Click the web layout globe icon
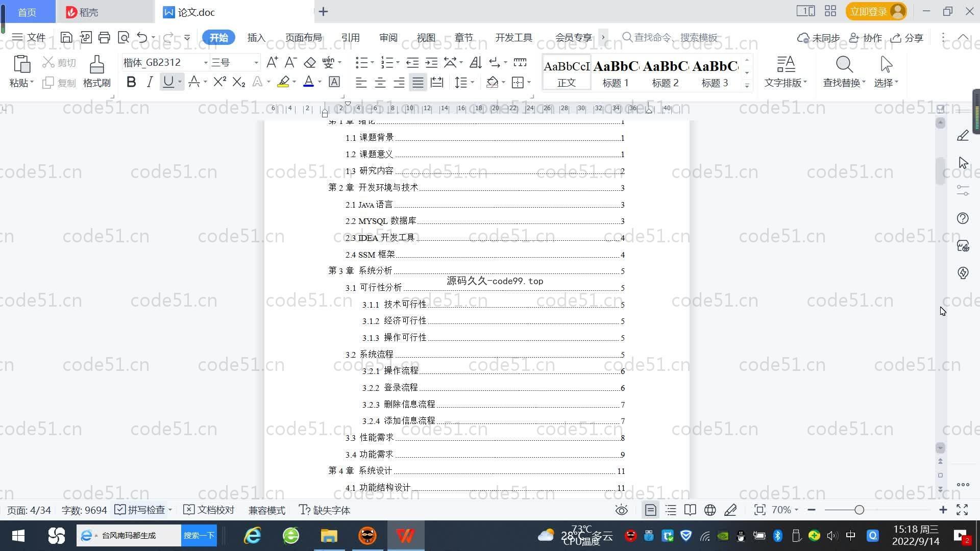 click(x=710, y=510)
